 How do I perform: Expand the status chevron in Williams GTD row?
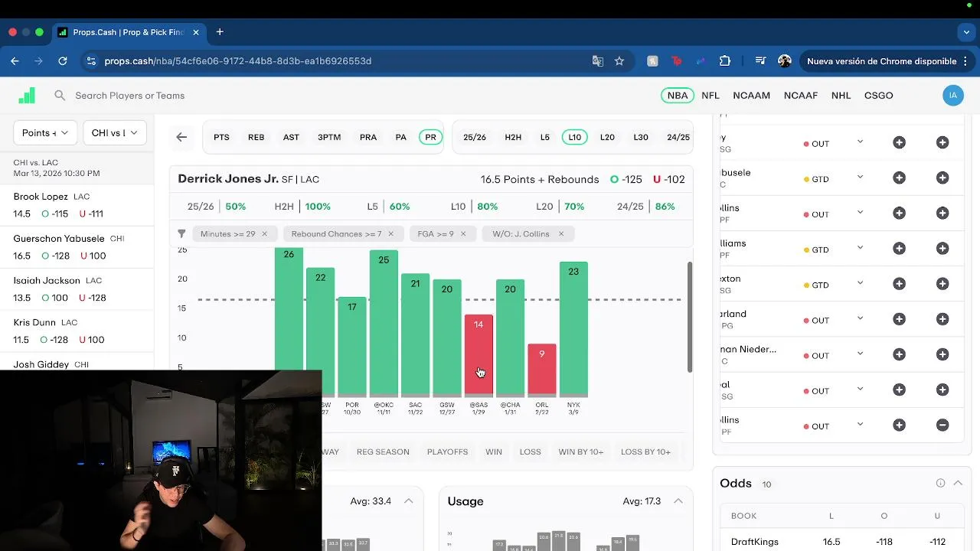[x=860, y=247]
